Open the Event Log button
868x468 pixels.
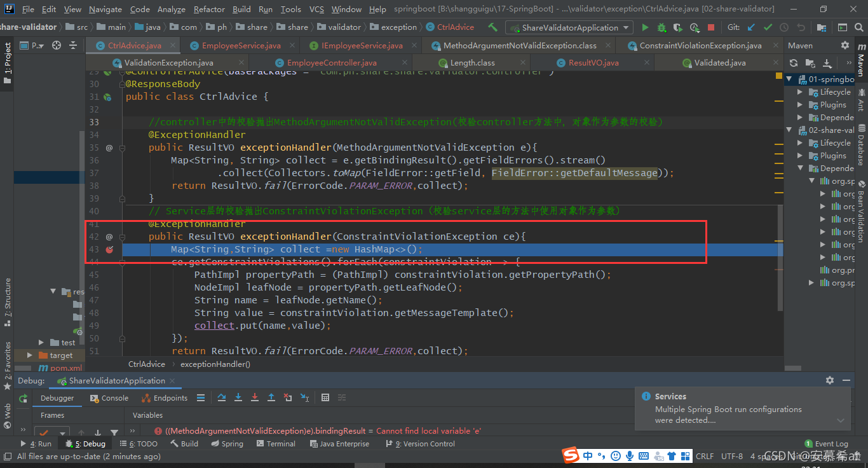tap(826, 444)
